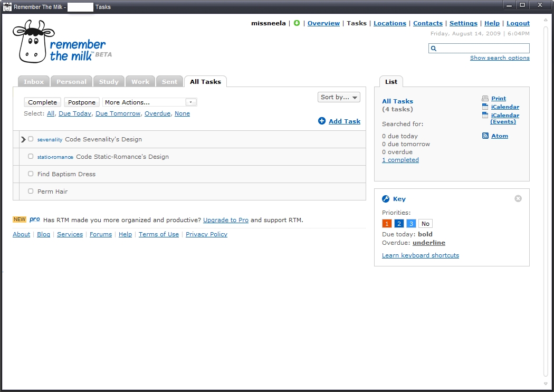Click the green status icon beside missneela
Viewport: 554px width, 392px height.
tap(297, 23)
